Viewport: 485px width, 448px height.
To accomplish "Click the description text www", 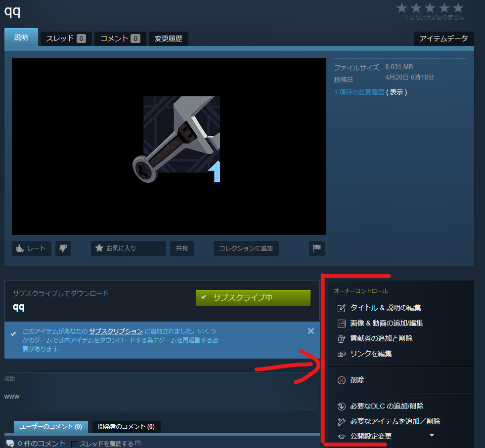I will point(12,397).
